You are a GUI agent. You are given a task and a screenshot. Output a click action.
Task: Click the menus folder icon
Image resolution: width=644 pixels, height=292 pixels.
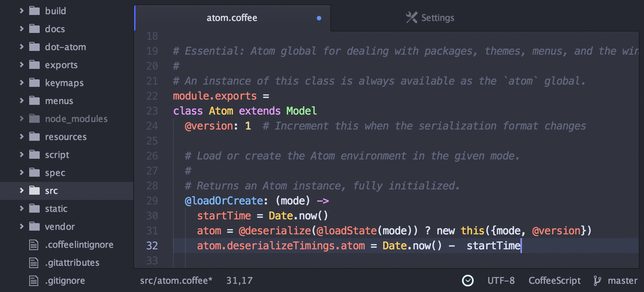coord(34,100)
